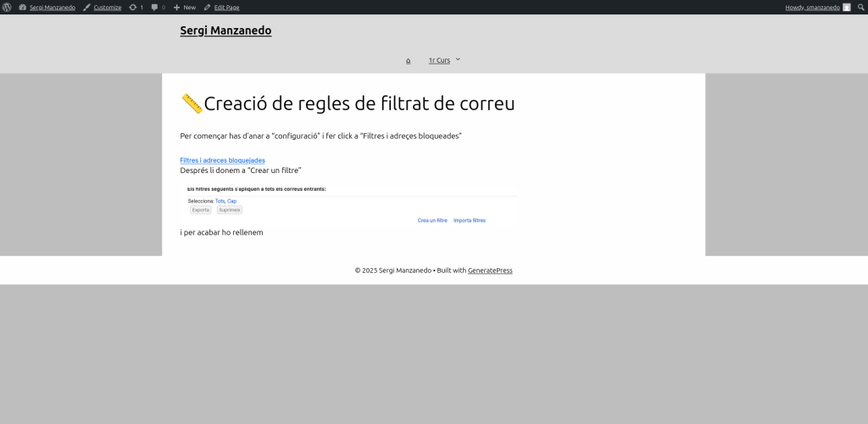The height and width of the screenshot is (424, 868).
Task: Open the Howdy, smanzanedo account menu
Action: tap(812, 7)
